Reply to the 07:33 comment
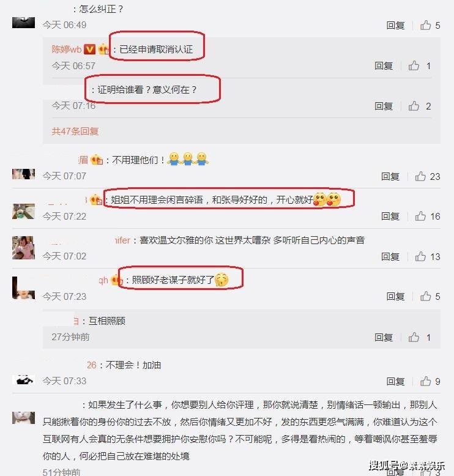This screenshot has width=454, height=476. [x=395, y=381]
